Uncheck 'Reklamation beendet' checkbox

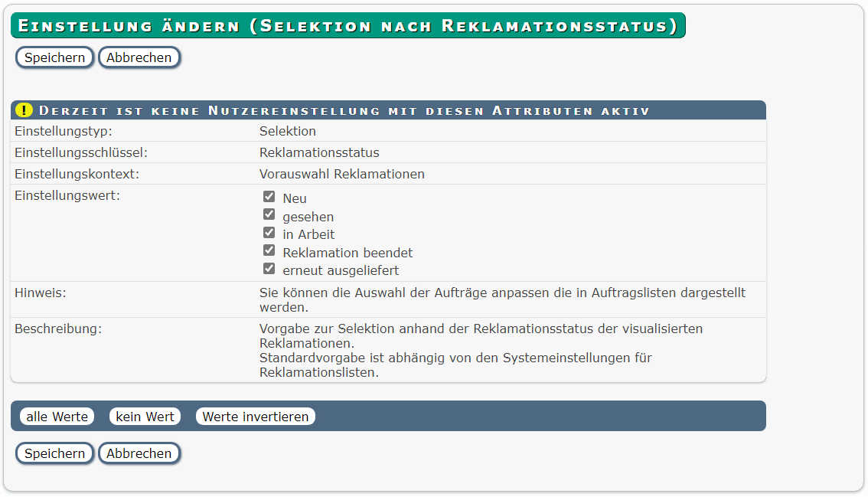(269, 251)
